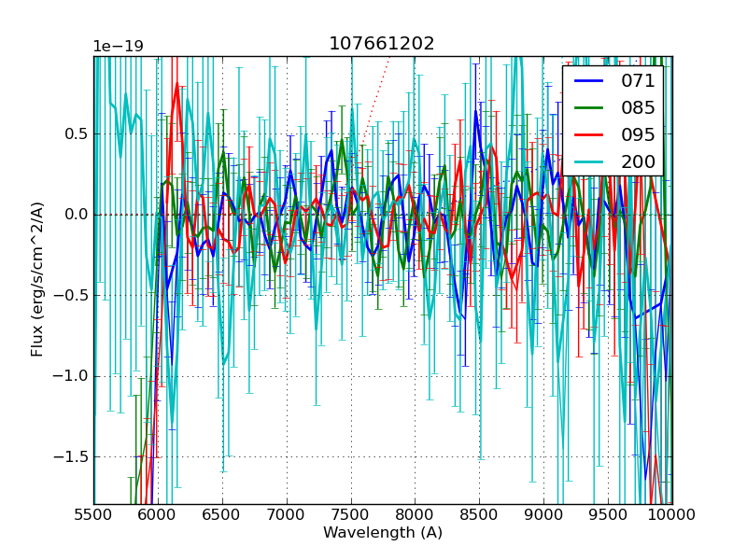
Task: Click the 200 legend label text
Action: (638, 161)
